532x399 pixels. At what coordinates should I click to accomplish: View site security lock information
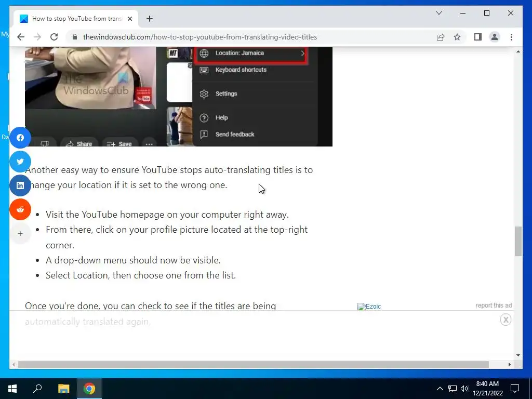pyautogui.click(x=75, y=37)
